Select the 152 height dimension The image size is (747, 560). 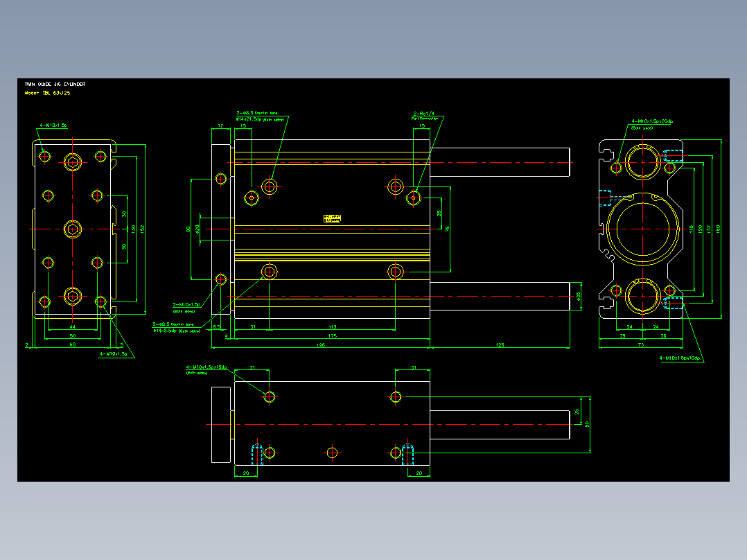(143, 229)
